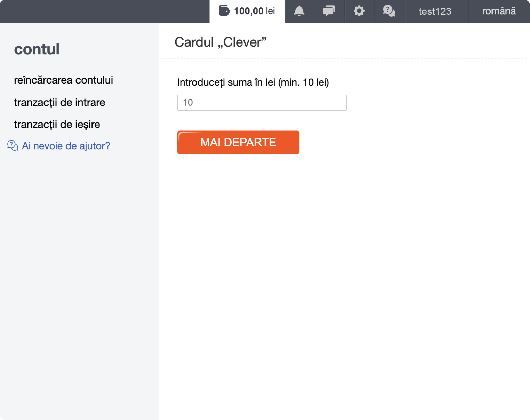Open the messages chat icon
530x420 pixels.
(x=329, y=11)
